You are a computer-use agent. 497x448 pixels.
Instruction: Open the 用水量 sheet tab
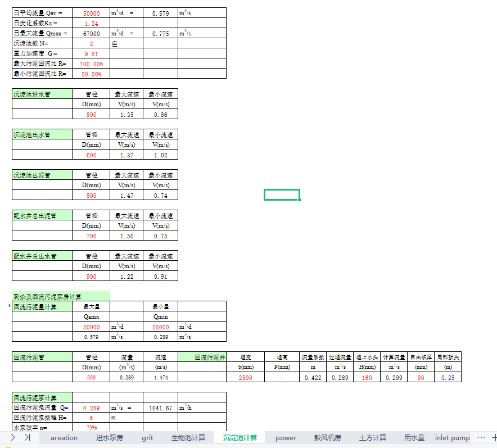(414, 437)
